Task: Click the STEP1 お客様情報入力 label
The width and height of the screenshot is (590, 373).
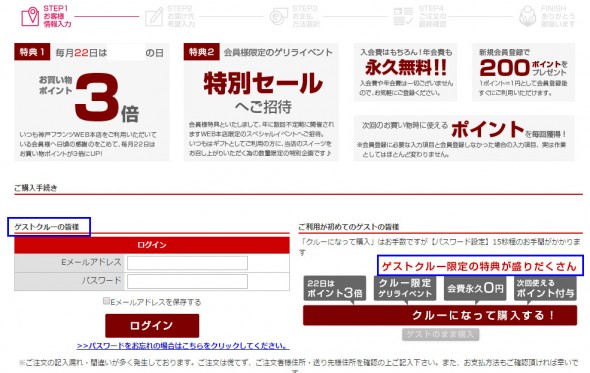Action: pyautogui.click(x=56, y=16)
